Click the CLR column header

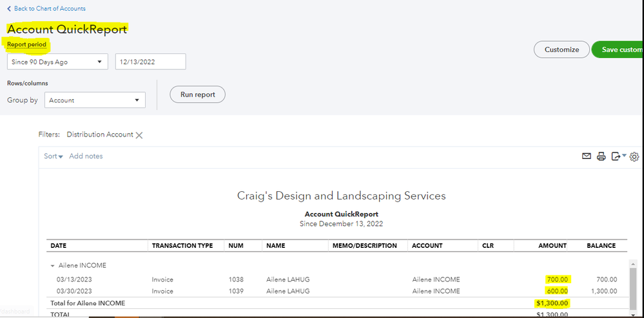pyautogui.click(x=488, y=246)
